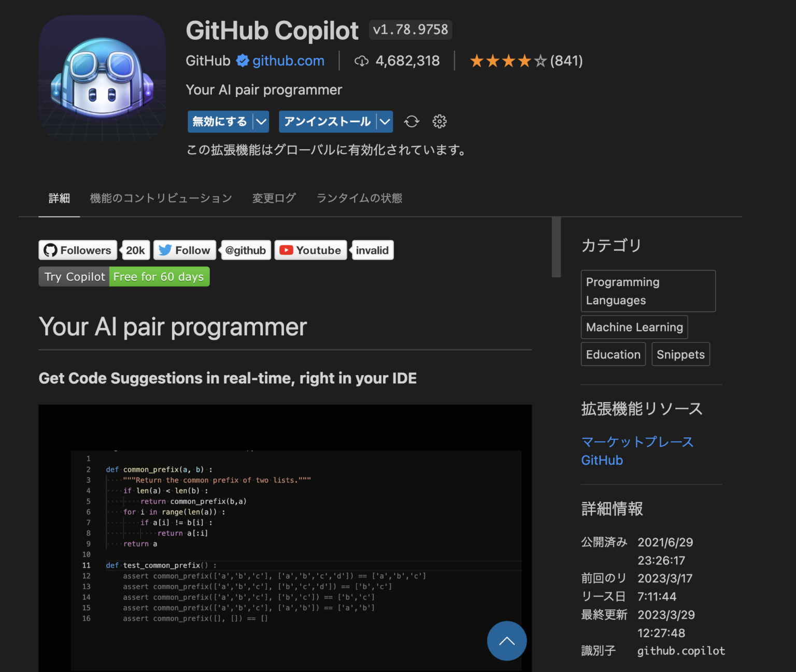Click the verified publisher badge icon
Image resolution: width=796 pixels, height=672 pixels.
242,61
